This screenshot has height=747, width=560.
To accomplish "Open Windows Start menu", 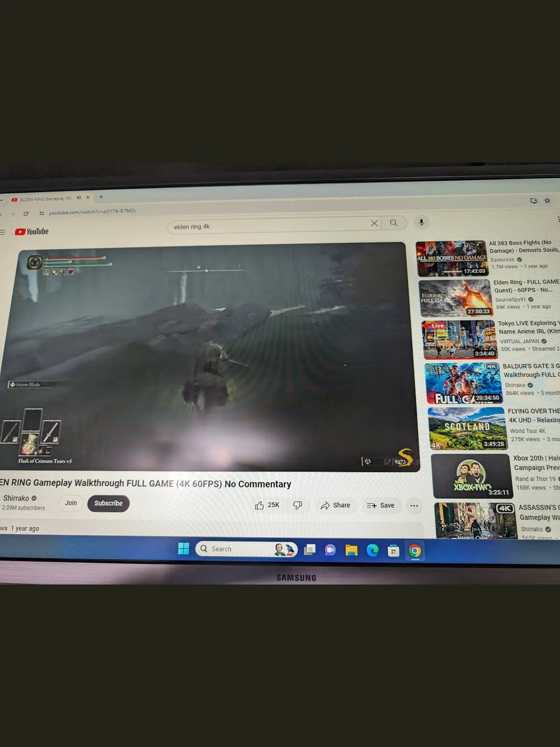I will pos(183,548).
